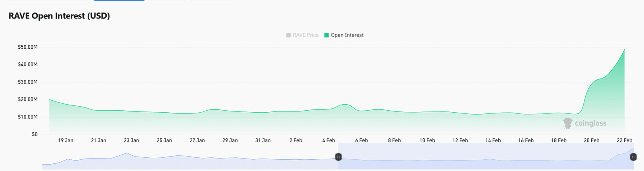Click the left range slider handle
This screenshot has height=171, width=644.
[x=339, y=157]
